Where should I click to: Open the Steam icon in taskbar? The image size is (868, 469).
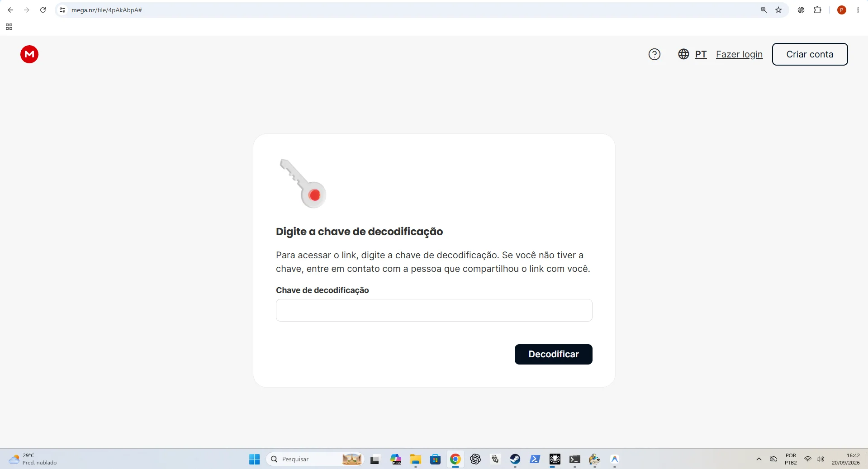[x=515, y=459]
